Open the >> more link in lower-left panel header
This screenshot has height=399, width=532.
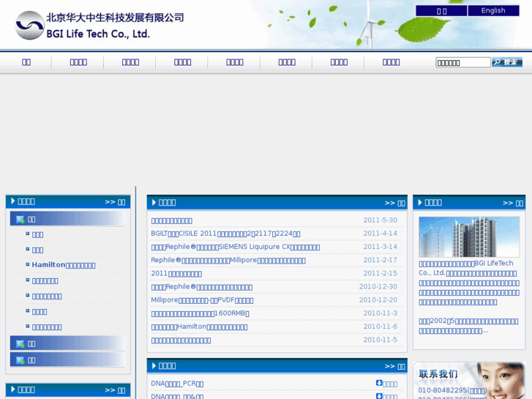(115, 390)
